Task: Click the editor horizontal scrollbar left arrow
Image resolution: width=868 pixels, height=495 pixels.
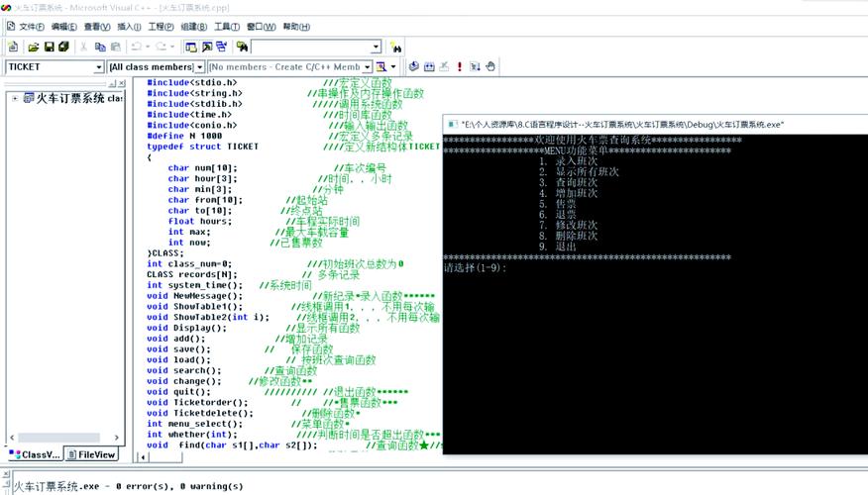Action: click(143, 456)
